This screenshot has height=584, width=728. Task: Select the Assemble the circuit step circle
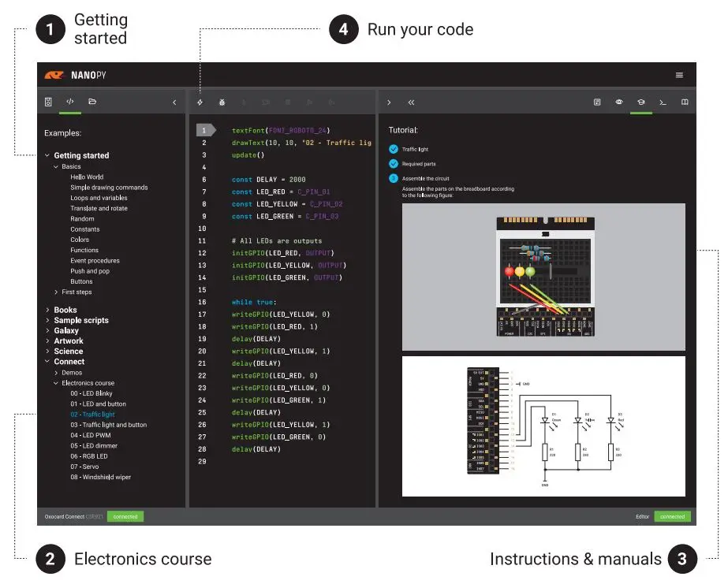(x=394, y=179)
